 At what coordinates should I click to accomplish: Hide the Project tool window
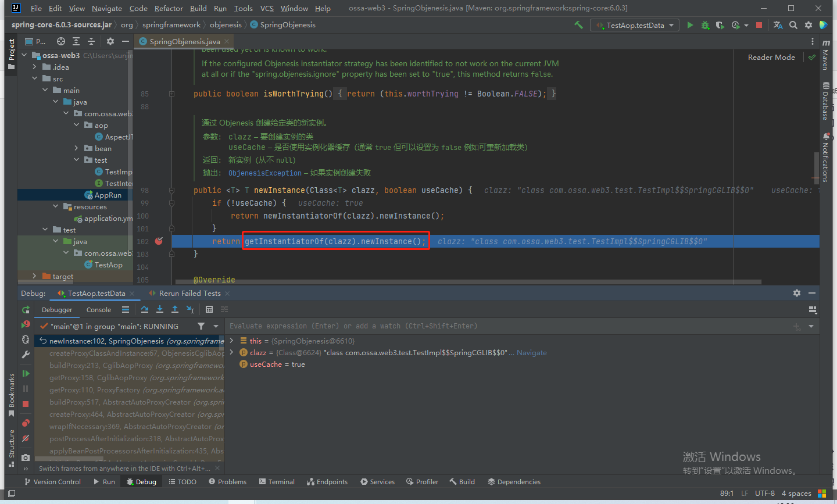click(x=125, y=41)
